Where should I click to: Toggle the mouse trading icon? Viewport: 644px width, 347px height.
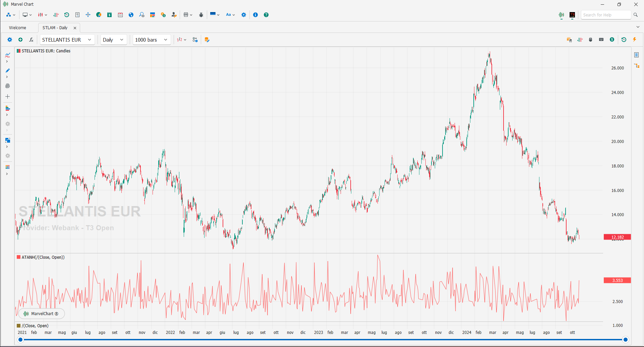click(591, 40)
